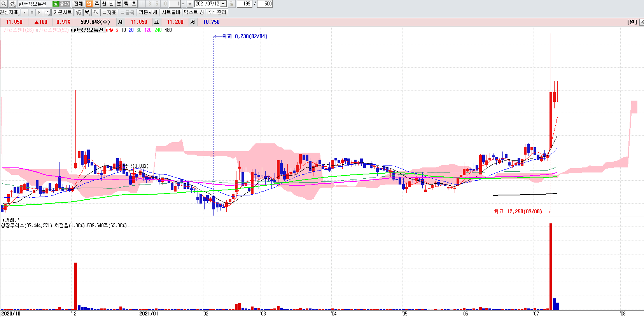Click the [일] period label at right
The width and height of the screenshot is (644, 317).
pos(632,22)
